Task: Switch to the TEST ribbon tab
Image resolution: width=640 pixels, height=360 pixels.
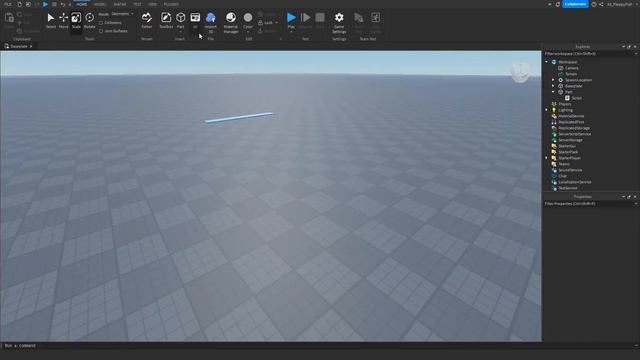Action: pos(137,4)
